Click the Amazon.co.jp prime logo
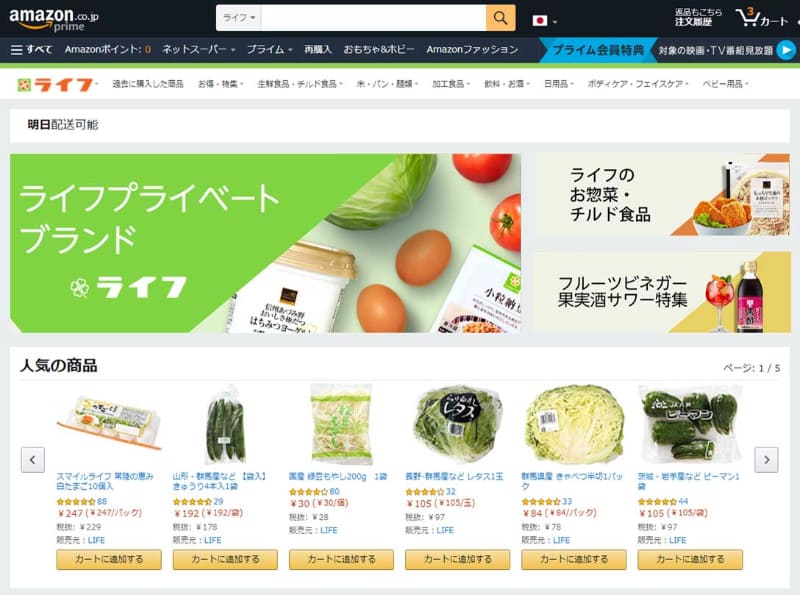The width and height of the screenshot is (800, 595). (x=54, y=19)
